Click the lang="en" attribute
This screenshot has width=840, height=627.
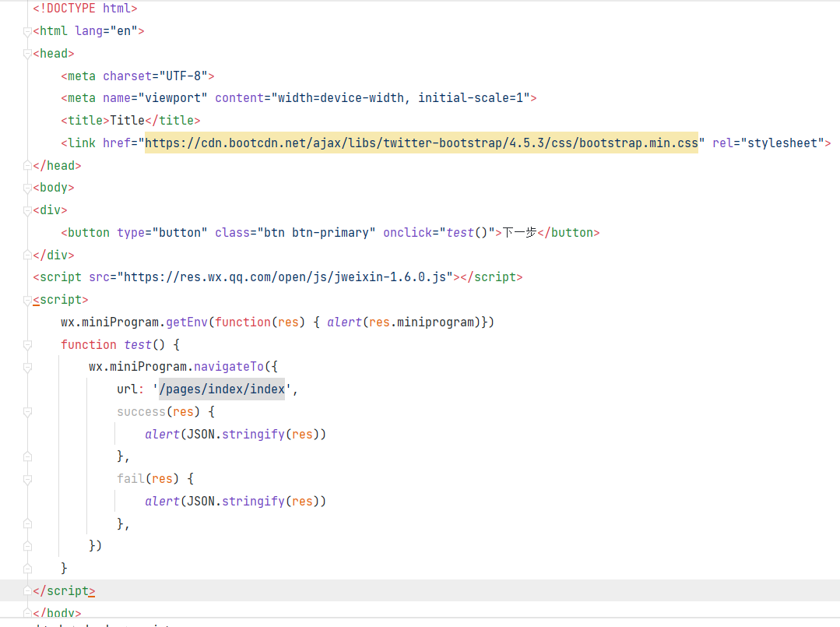[x=106, y=31]
